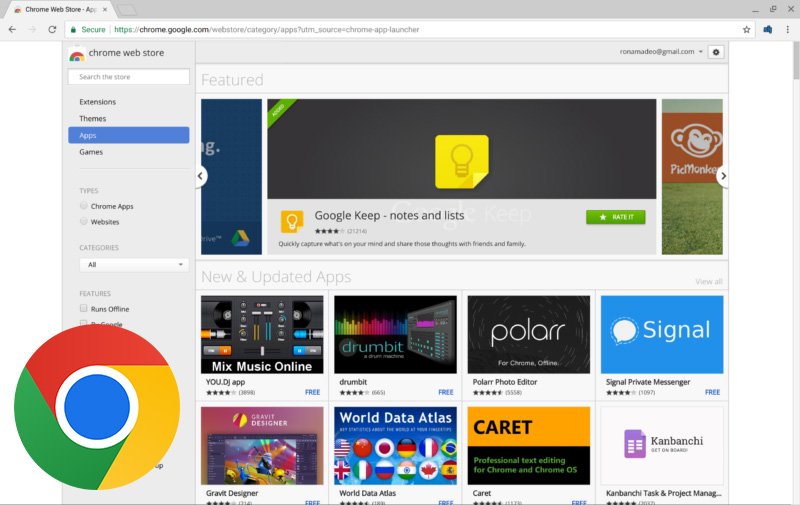The image size is (800, 505).
Task: Click the Gravit Designer app name
Action: click(x=232, y=493)
